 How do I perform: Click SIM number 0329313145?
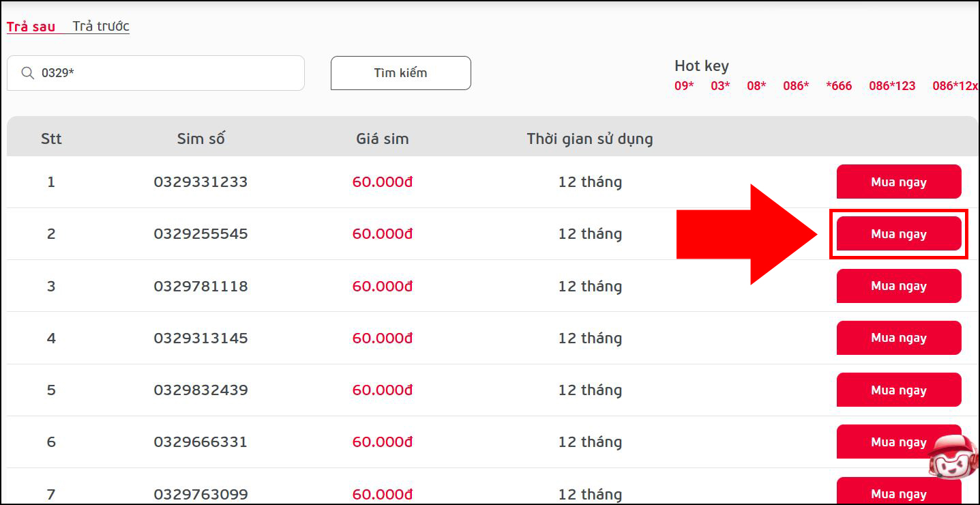coord(201,338)
